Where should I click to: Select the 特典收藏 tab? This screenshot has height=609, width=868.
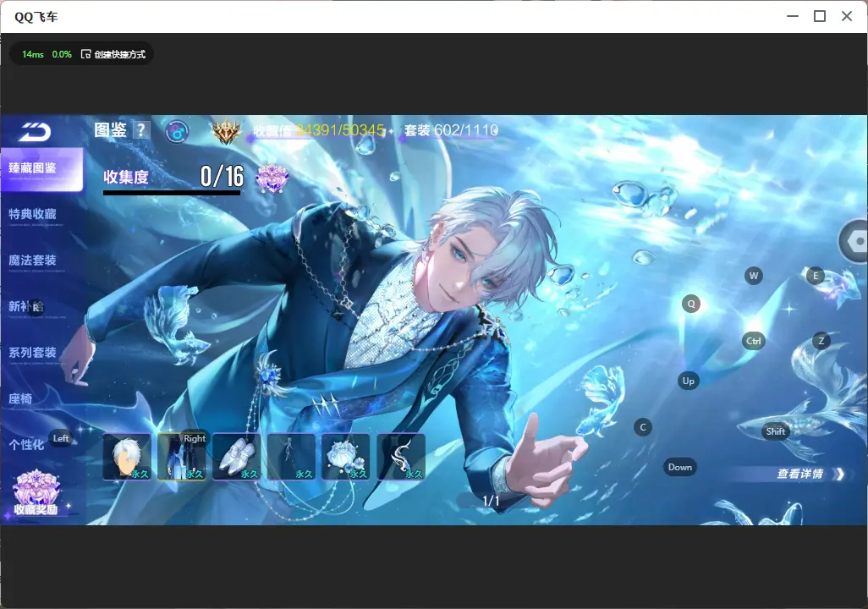tap(33, 215)
